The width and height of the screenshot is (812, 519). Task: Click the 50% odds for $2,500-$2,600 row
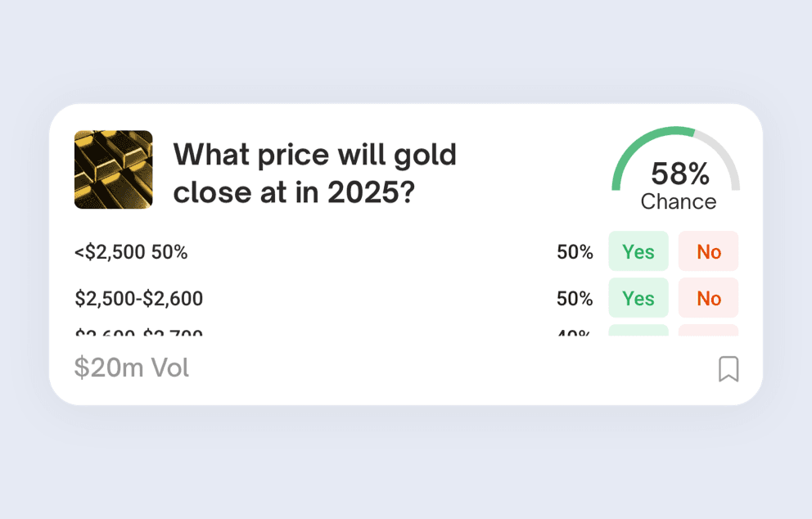pos(575,299)
